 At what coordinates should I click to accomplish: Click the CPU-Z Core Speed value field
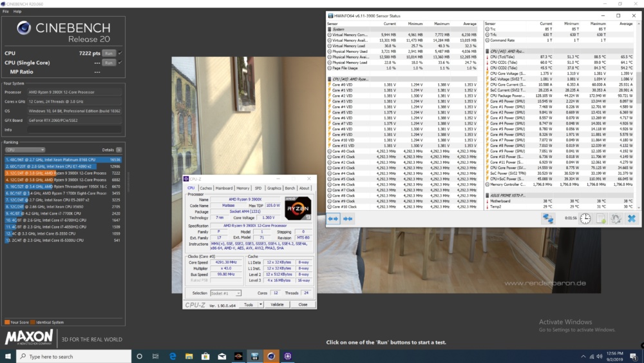click(x=226, y=262)
